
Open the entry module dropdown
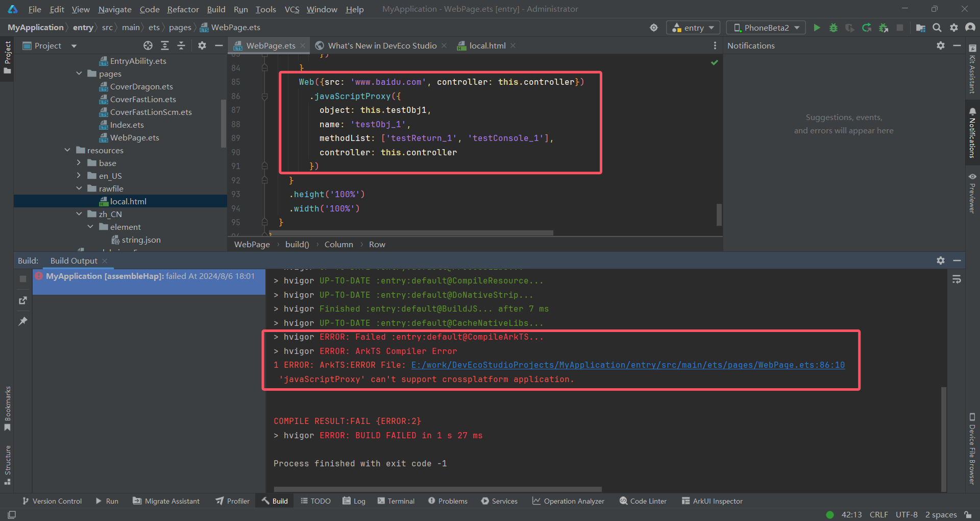[693, 28]
